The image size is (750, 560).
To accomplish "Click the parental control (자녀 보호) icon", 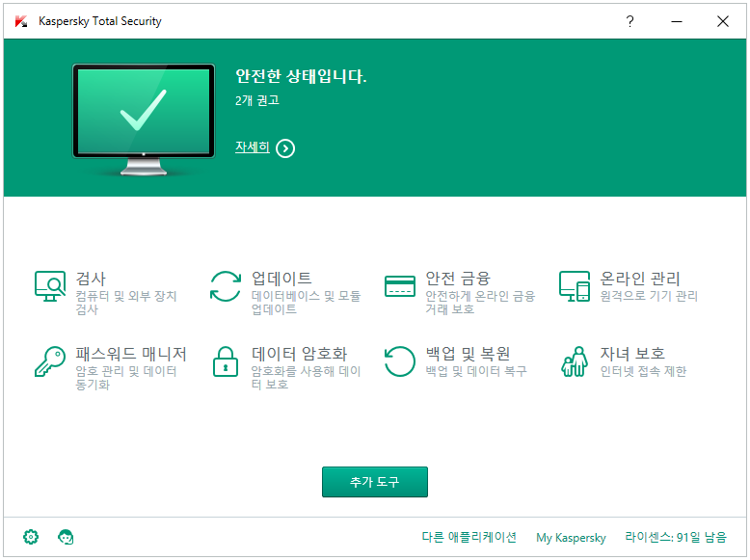I will tap(575, 361).
